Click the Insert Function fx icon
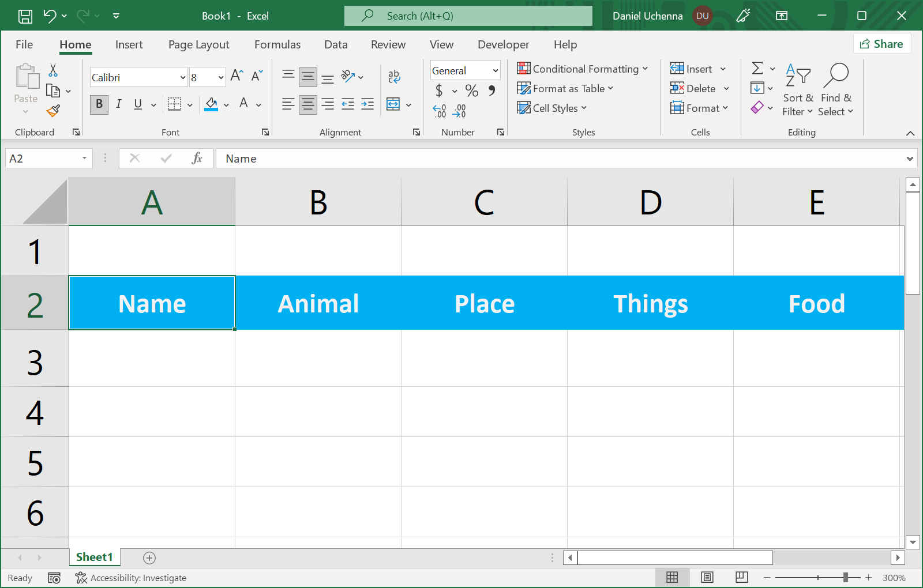This screenshot has height=588, width=923. (x=197, y=159)
